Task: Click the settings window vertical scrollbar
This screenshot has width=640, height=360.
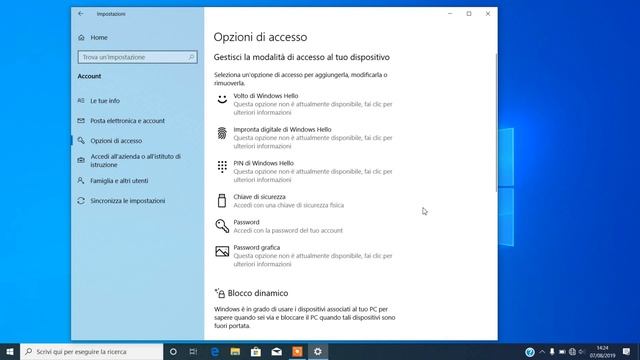Action: point(496,122)
